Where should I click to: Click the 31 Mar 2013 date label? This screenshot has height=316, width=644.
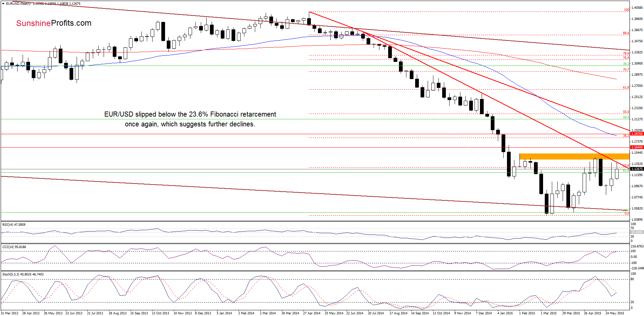coord(9,313)
